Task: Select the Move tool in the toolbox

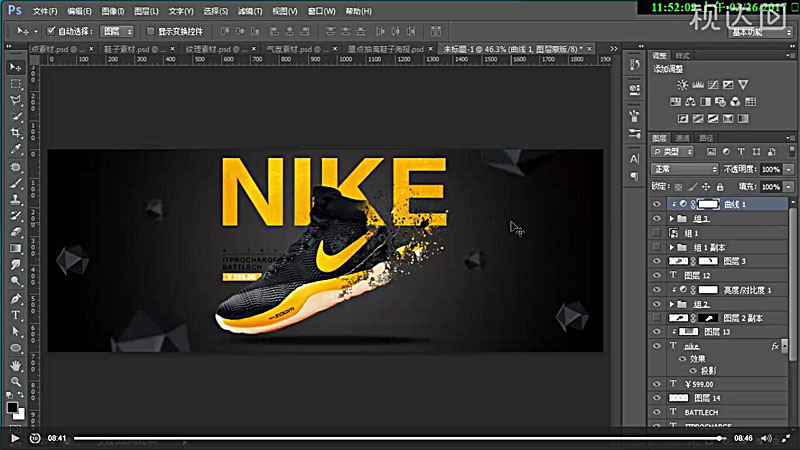Action: click(x=16, y=67)
